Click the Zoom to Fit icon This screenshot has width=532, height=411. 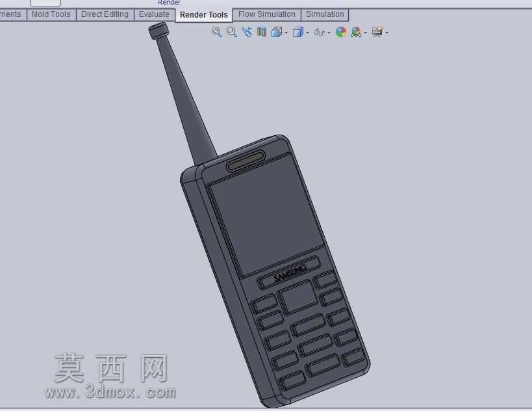point(217,33)
